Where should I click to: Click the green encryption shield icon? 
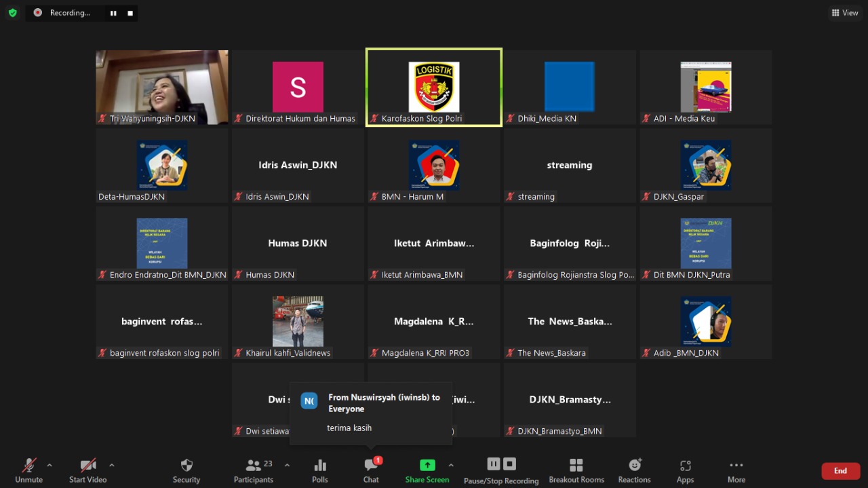12,12
